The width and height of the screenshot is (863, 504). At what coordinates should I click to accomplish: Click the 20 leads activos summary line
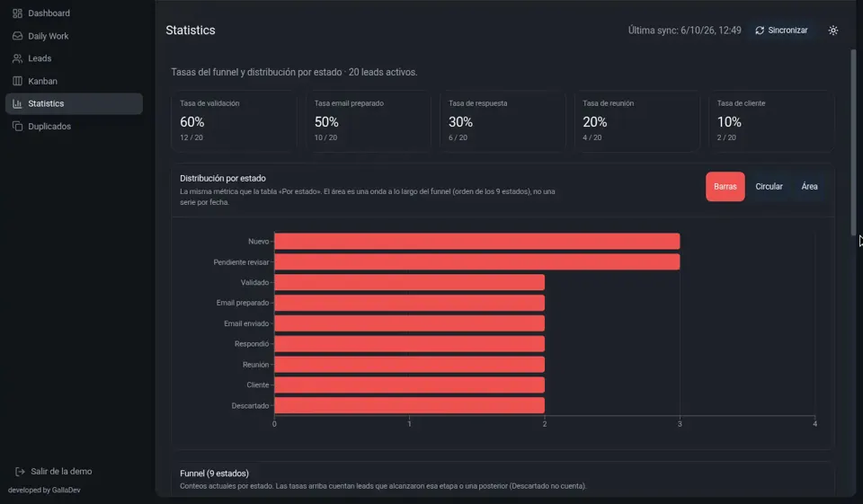pyautogui.click(x=294, y=72)
